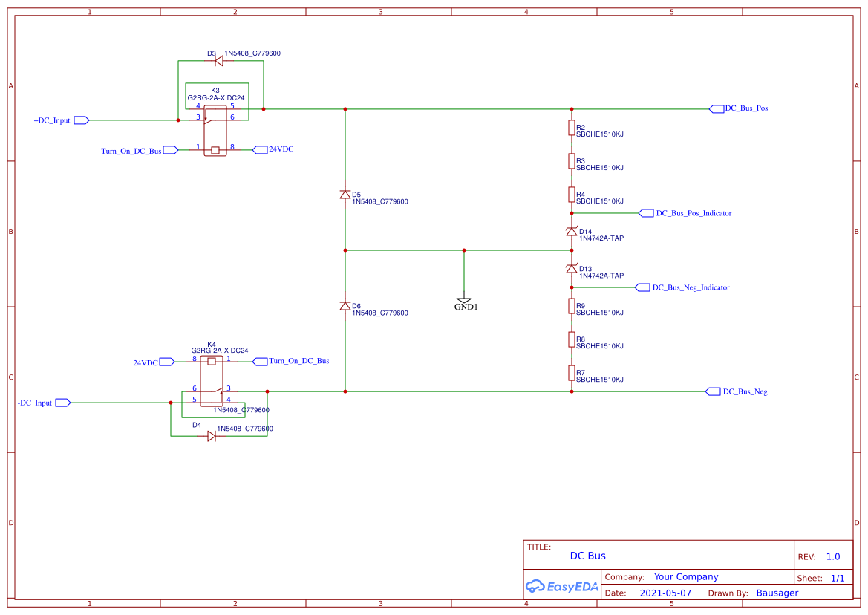Click the DC_Bus_Neg_Indicator port flag
Screen dimensions: 868x615
pos(642,287)
